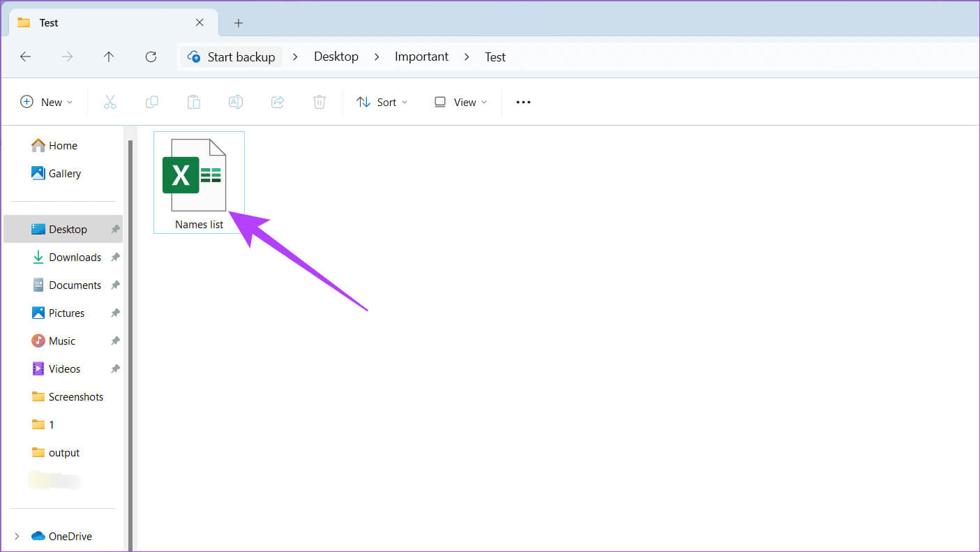Click Important in the breadcrumb path
This screenshot has width=980, height=552.
pos(421,57)
